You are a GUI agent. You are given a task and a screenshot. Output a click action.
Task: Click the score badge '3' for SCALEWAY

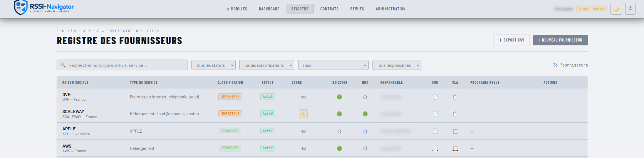[303, 113]
